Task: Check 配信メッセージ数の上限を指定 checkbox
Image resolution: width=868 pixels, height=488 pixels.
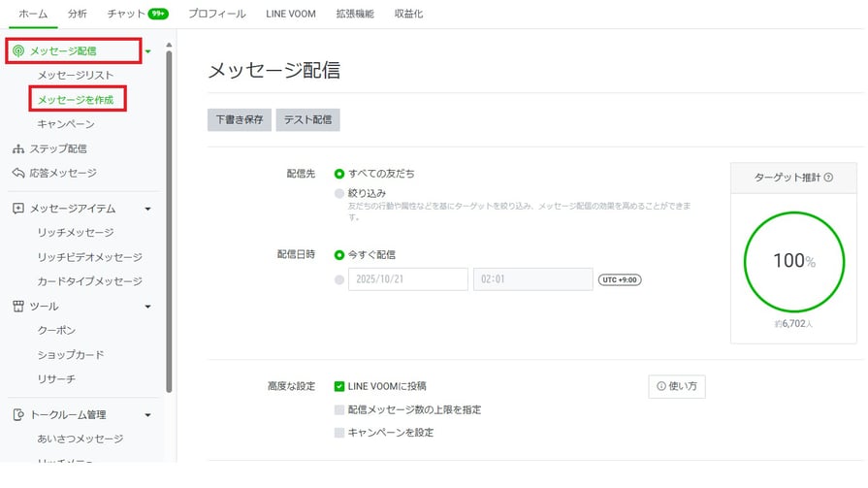Action: point(339,409)
